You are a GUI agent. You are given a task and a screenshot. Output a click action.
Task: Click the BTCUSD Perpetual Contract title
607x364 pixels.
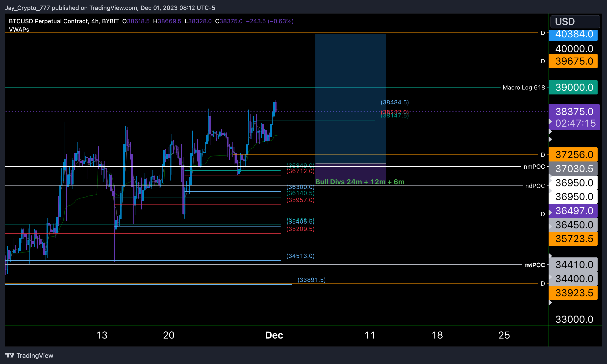48,21
